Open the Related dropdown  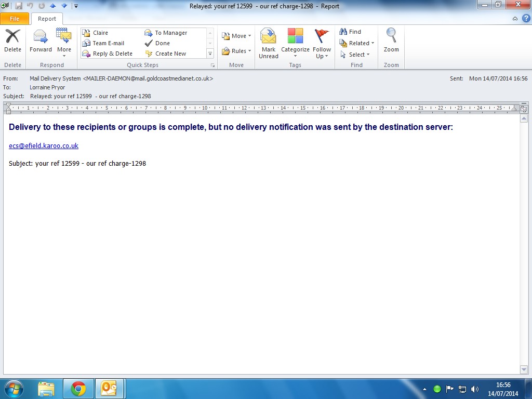coord(356,43)
